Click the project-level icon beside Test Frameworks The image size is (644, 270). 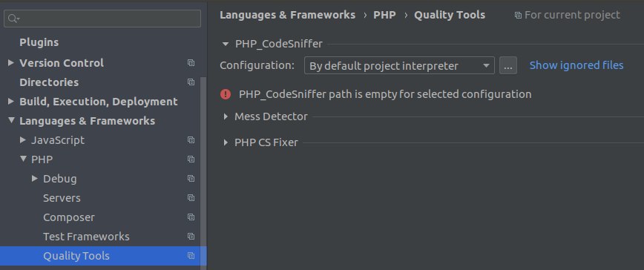[x=191, y=237]
